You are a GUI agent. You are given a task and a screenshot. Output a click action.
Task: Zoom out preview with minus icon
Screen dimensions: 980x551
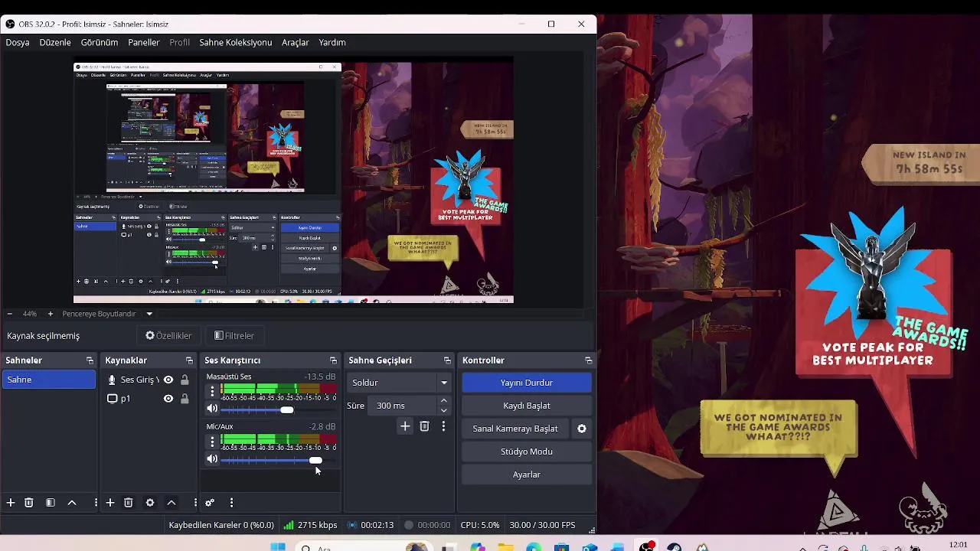click(x=9, y=314)
